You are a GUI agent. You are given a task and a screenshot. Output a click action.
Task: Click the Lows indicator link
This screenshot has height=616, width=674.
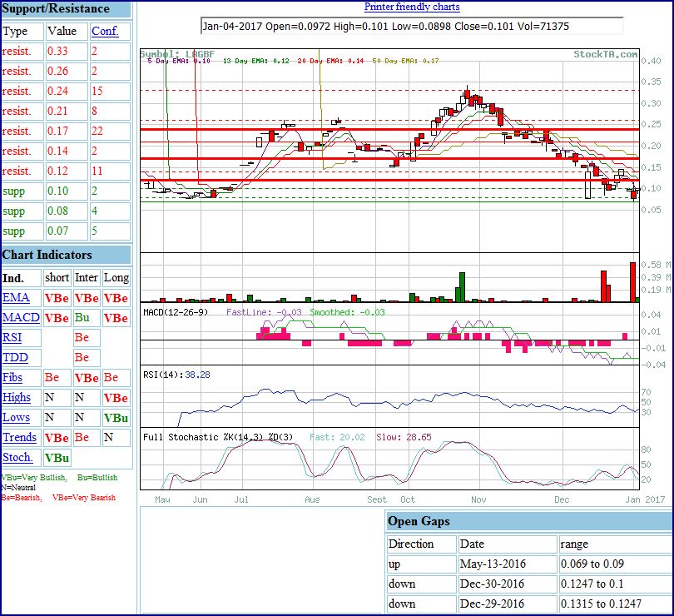pyautogui.click(x=16, y=417)
